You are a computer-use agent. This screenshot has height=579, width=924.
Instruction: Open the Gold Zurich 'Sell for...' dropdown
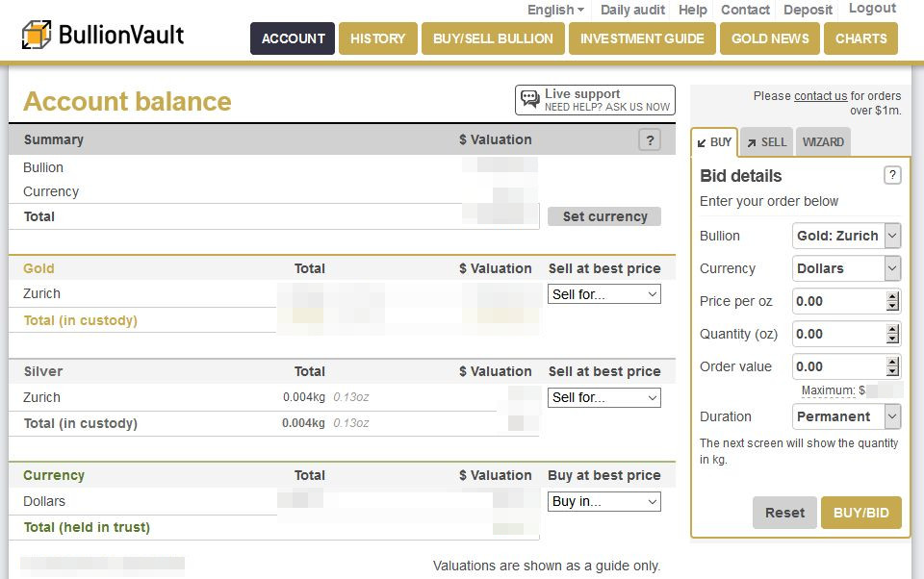[604, 294]
